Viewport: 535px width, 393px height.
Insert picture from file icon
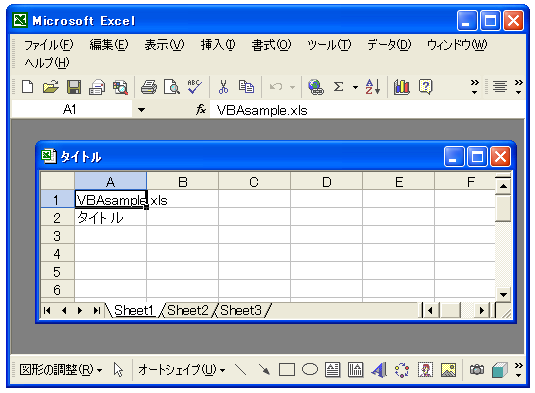coord(448,370)
